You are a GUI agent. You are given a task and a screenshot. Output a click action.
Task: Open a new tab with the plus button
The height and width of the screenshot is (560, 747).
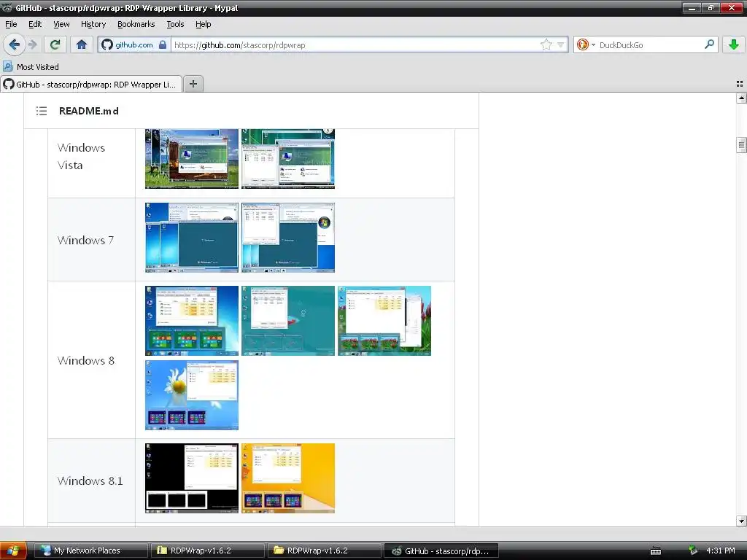[193, 84]
